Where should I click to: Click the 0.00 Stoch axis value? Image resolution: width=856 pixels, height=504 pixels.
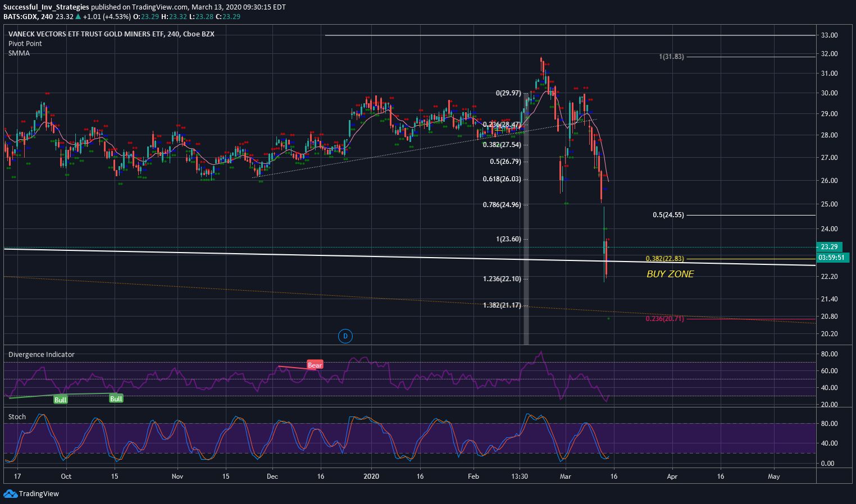(827, 464)
